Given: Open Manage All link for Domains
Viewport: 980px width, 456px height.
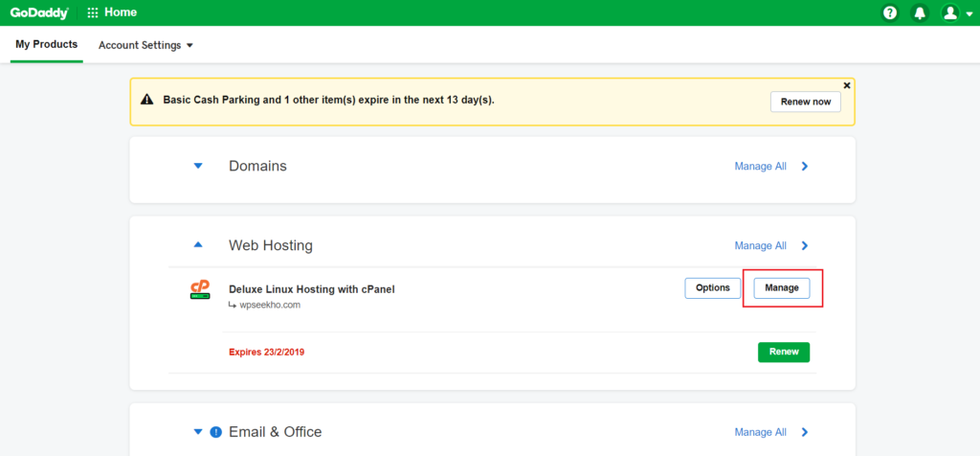Looking at the screenshot, I should pos(760,166).
